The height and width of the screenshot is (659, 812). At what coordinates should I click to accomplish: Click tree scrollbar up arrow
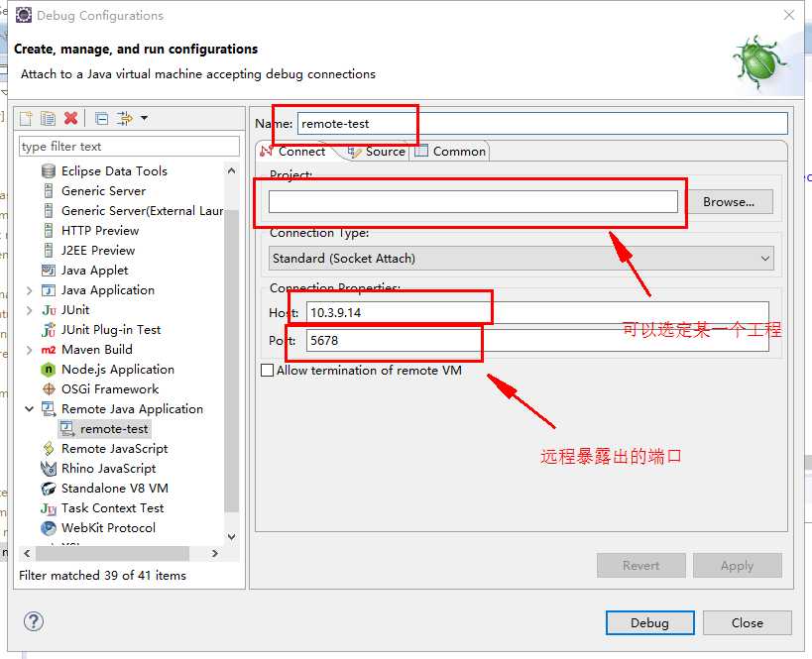[x=231, y=170]
